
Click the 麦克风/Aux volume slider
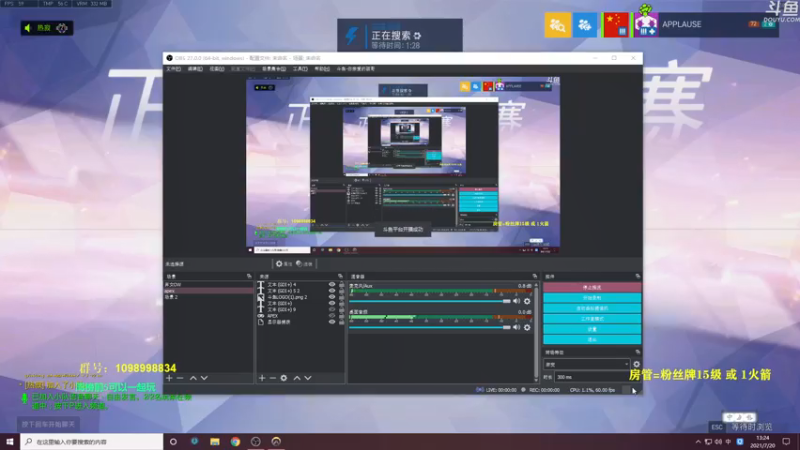point(430,301)
